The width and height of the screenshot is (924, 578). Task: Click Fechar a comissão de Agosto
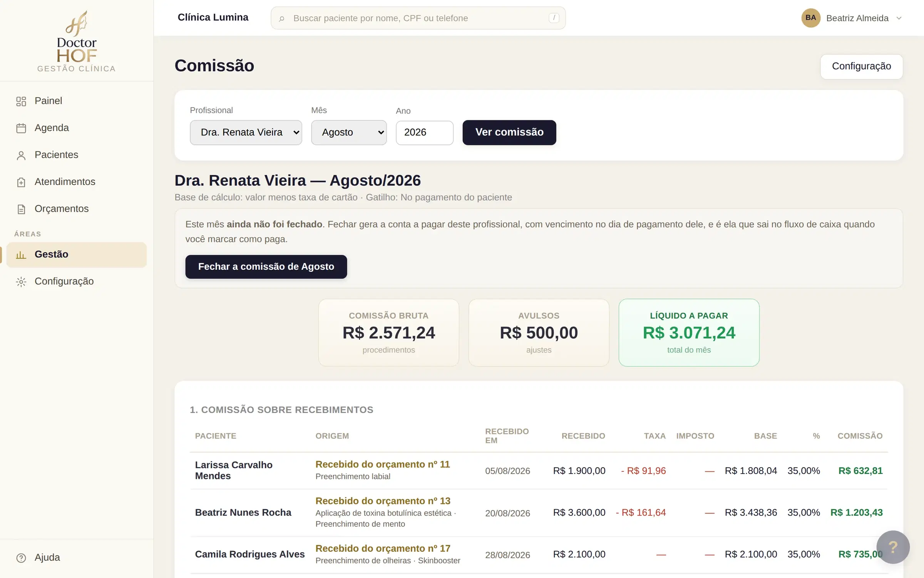click(x=266, y=267)
